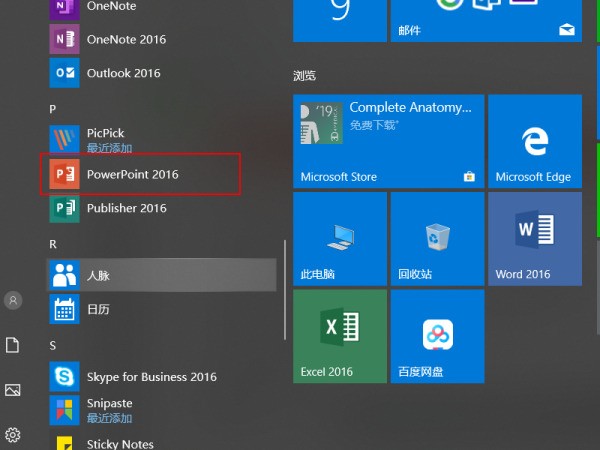Launch the Microsoft Edge tile
Viewport: 600px width, 450px height.
535,142
